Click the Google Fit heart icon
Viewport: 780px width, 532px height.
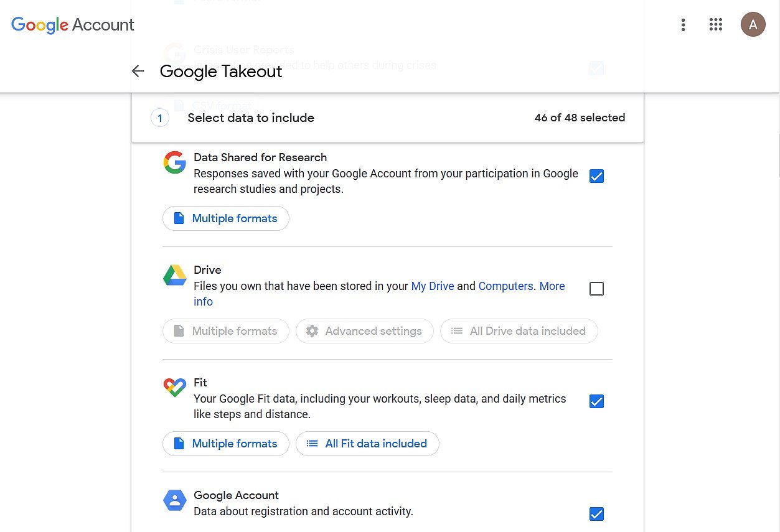coord(175,388)
